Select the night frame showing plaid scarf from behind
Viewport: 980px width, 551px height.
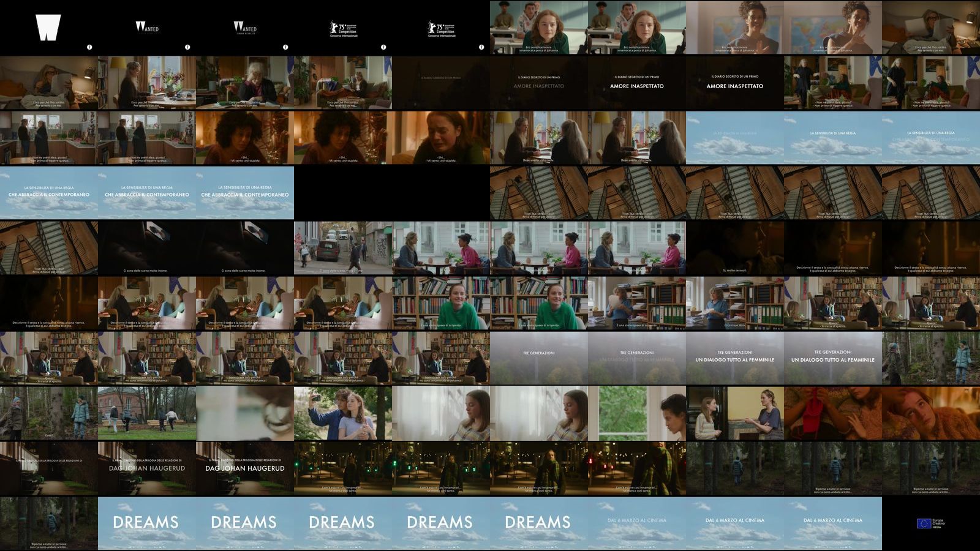(x=637, y=468)
